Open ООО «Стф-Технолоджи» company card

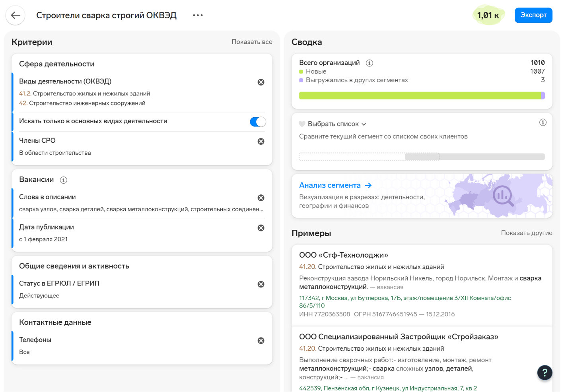[344, 255]
